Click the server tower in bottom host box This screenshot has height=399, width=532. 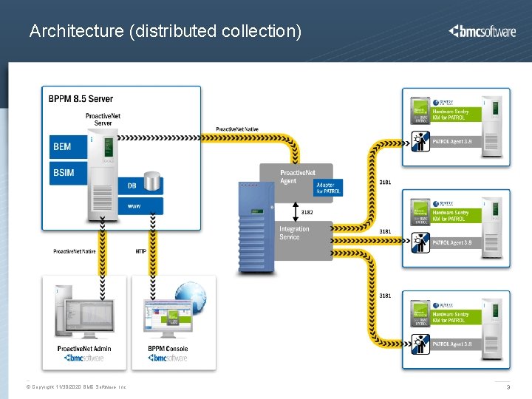(x=492, y=329)
